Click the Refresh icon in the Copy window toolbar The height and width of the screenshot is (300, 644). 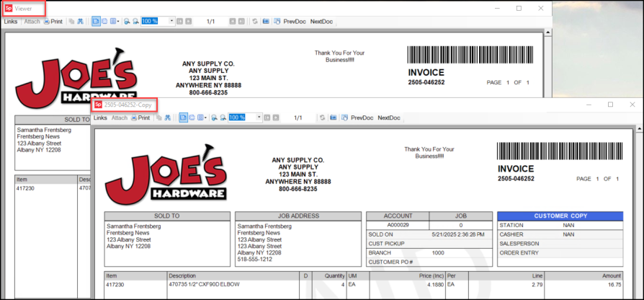(x=322, y=118)
